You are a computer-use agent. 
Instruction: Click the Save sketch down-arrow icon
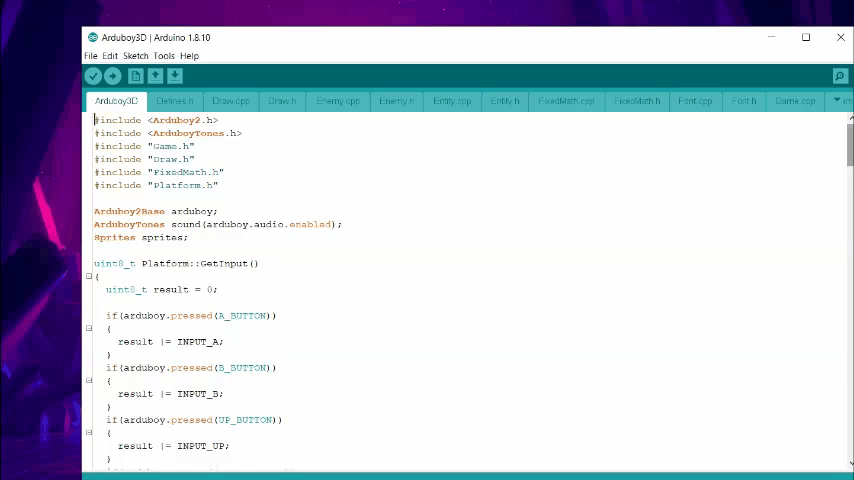174,76
